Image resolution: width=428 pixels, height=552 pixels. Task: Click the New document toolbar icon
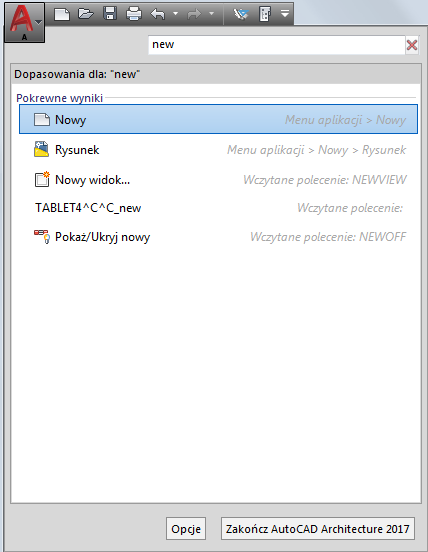(62, 14)
